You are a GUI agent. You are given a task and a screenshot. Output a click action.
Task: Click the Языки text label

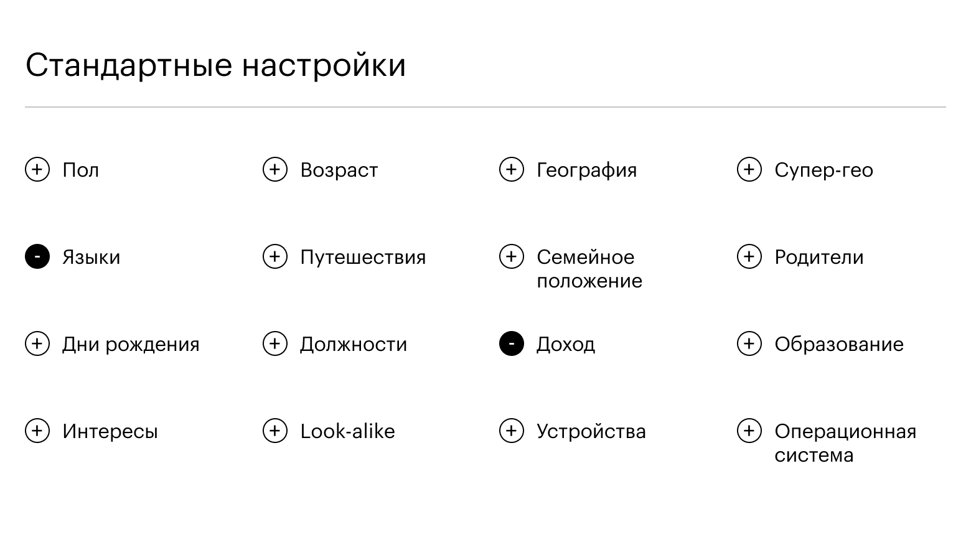tap(91, 257)
